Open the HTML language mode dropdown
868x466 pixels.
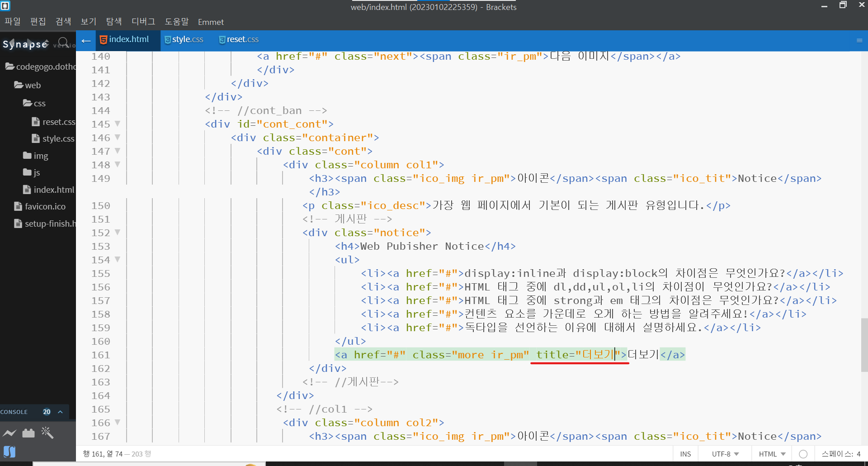(772, 454)
